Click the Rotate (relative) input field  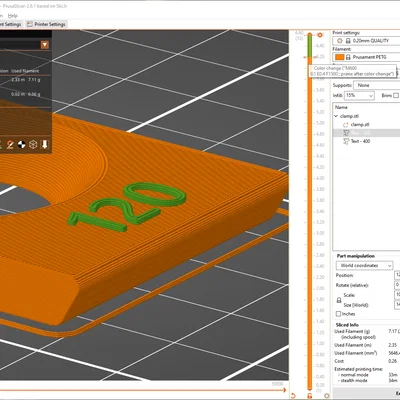click(x=397, y=285)
